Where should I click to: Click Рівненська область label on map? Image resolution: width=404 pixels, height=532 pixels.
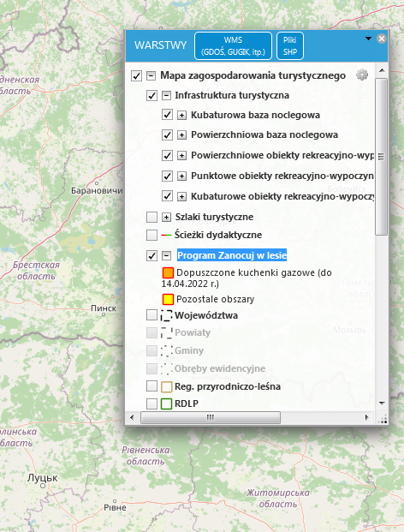click(146, 456)
